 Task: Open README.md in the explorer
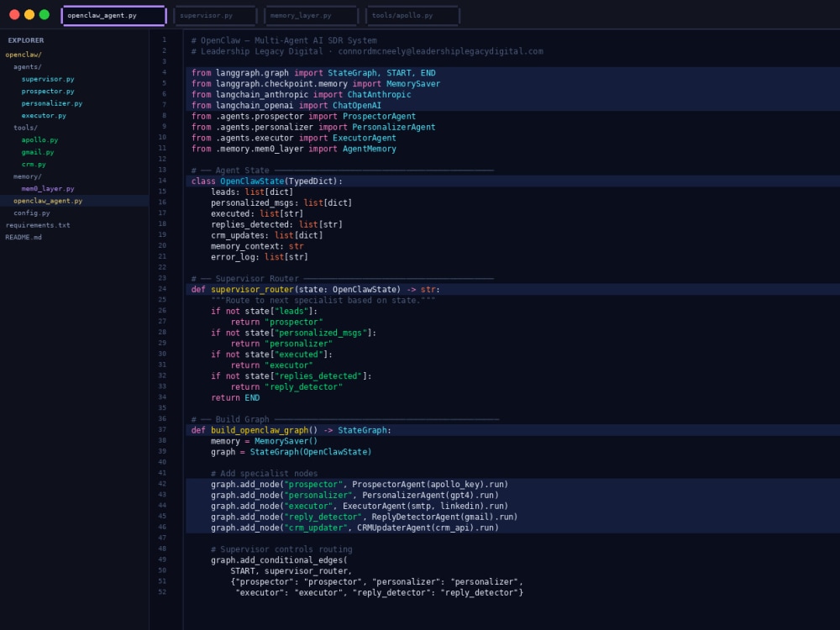click(24, 238)
